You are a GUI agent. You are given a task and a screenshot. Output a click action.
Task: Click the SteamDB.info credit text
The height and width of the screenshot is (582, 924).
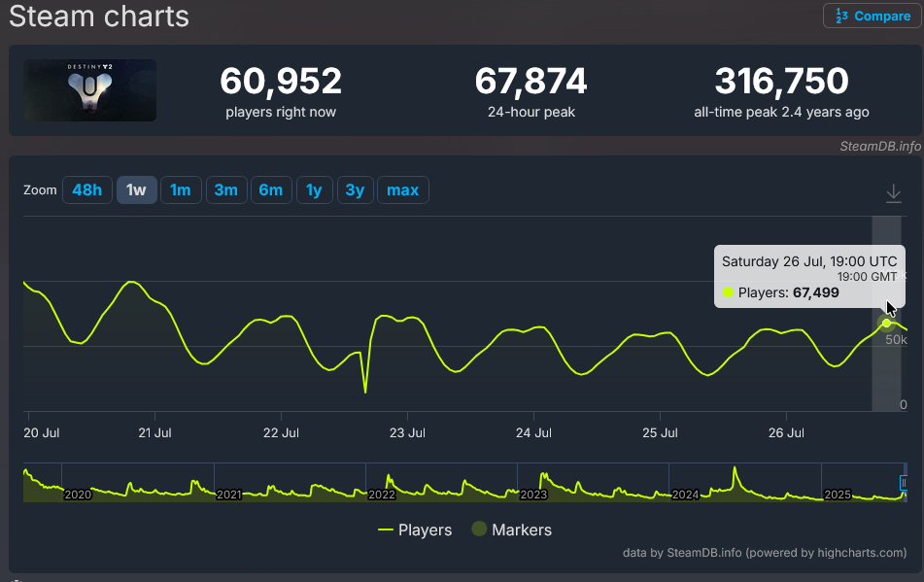click(880, 146)
